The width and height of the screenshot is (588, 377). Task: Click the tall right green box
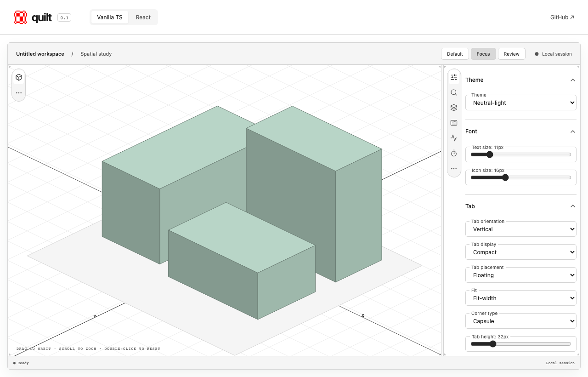tap(314, 193)
